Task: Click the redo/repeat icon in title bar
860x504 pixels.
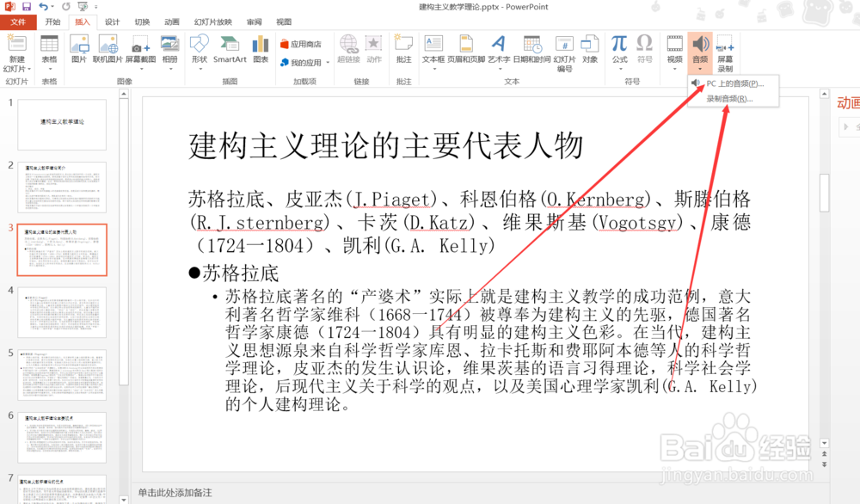Action: pos(66,7)
